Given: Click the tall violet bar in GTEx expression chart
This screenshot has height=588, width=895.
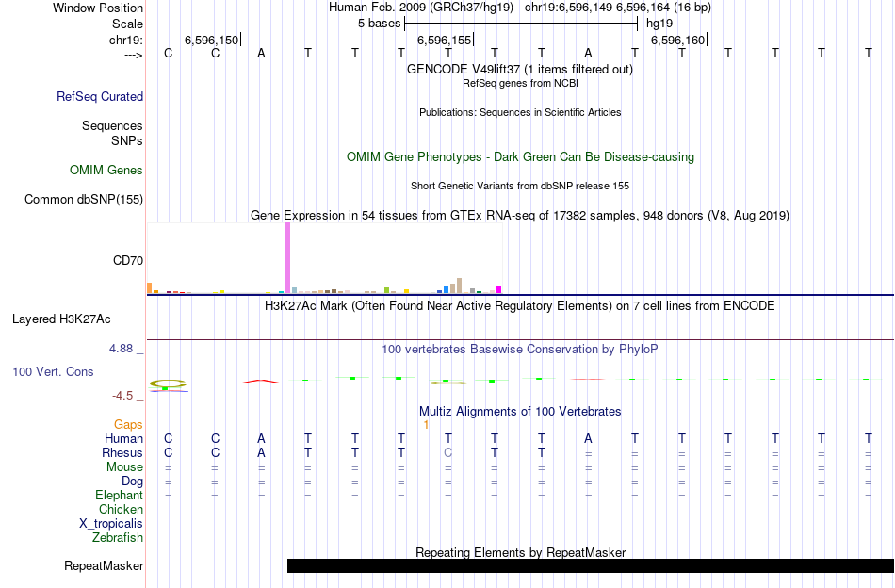Looking at the screenshot, I should (287, 258).
